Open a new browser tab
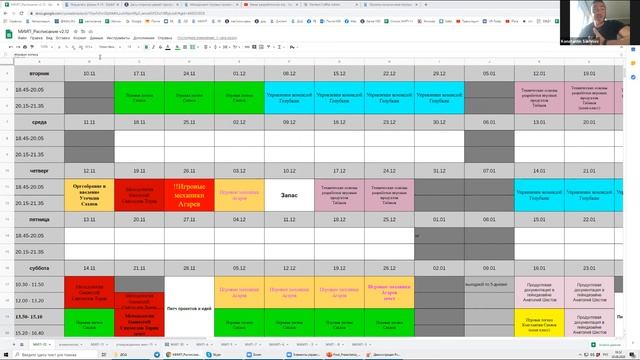 (x=426, y=4)
